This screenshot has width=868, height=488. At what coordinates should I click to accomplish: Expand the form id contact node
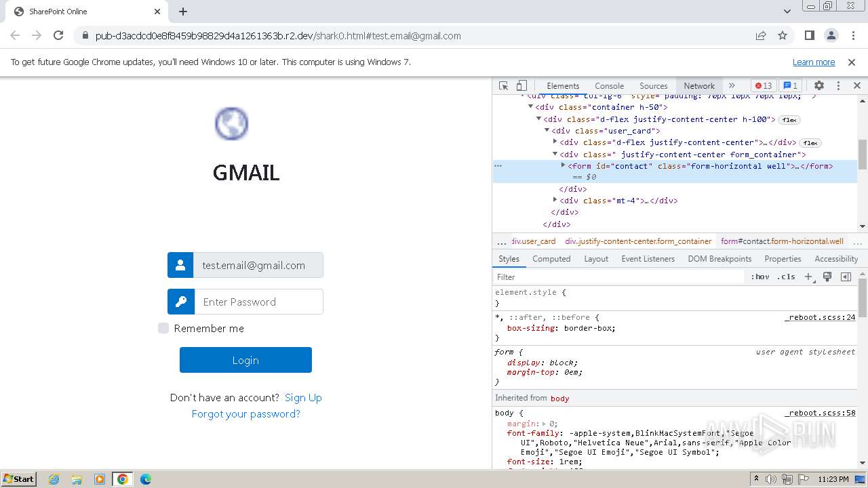[x=563, y=165]
